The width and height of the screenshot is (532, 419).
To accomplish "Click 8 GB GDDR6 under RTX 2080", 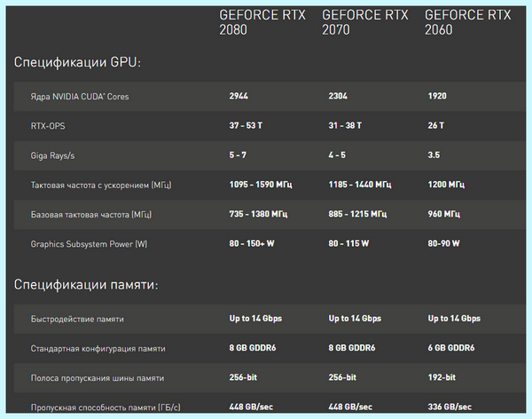I will coord(253,348).
